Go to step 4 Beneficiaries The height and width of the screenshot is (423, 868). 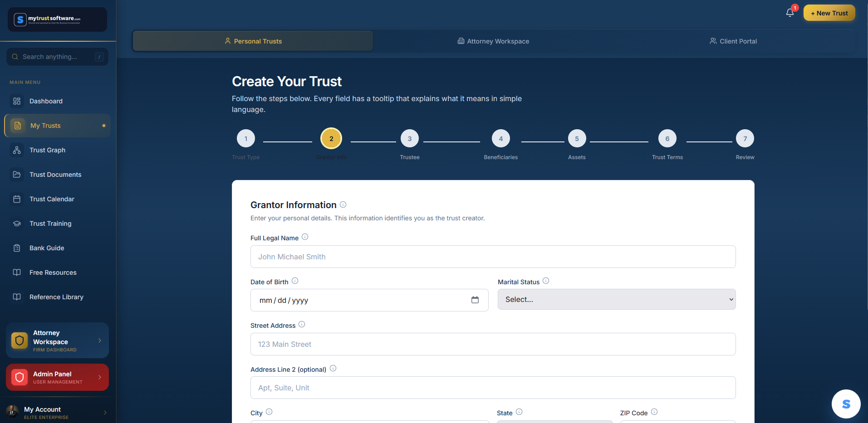point(501,139)
